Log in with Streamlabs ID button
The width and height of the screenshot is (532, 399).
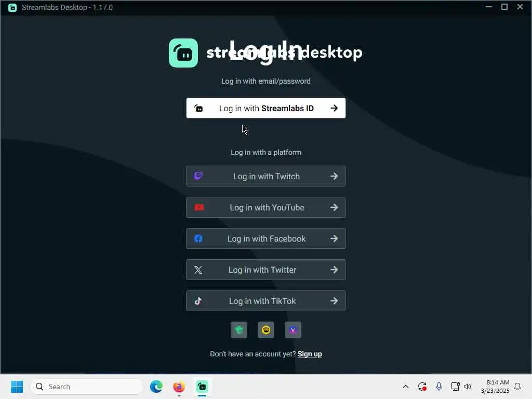click(265, 108)
